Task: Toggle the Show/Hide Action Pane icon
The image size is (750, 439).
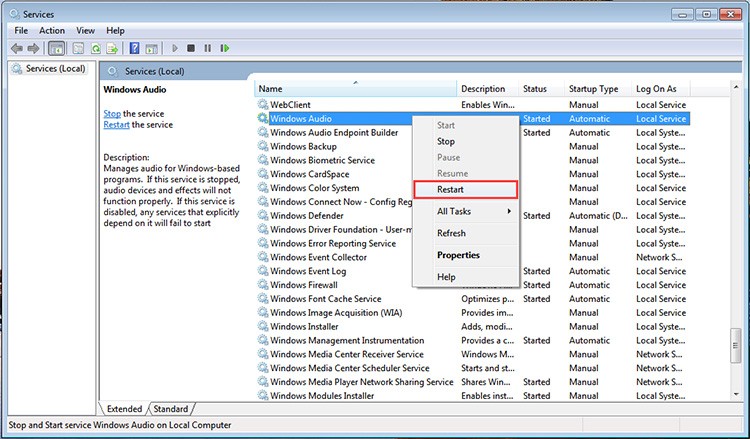Action: (x=152, y=48)
